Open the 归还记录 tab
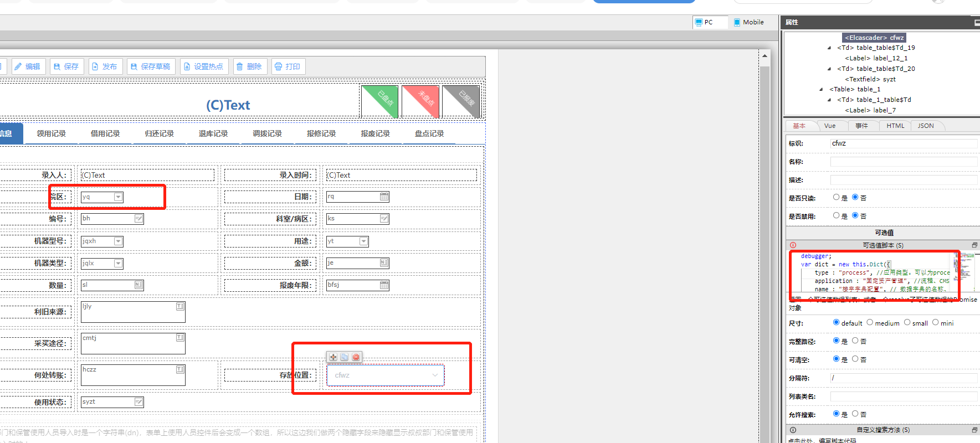The width and height of the screenshot is (980, 443). [160, 133]
